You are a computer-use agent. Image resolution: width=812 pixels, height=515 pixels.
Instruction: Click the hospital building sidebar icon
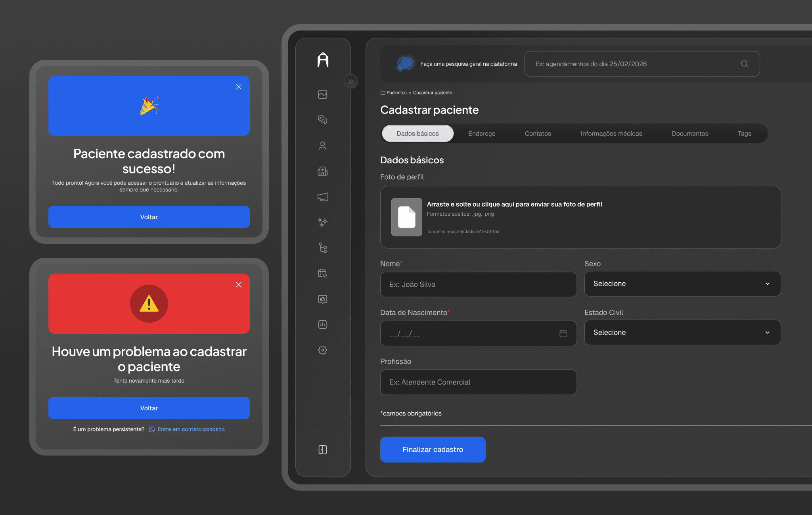[323, 171]
